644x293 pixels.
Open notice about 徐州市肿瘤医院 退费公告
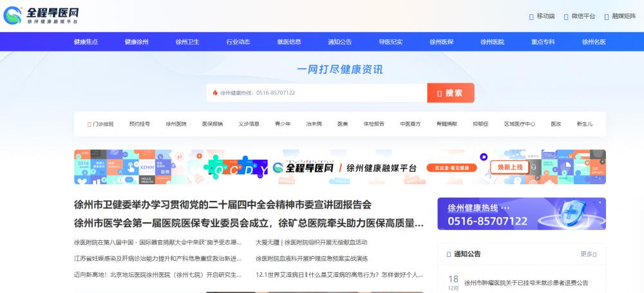coord(526,283)
